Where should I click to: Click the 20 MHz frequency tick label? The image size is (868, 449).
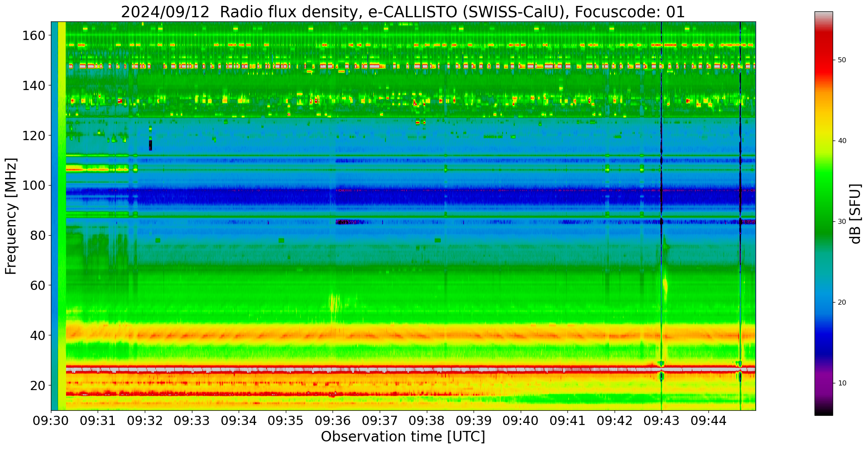coord(38,385)
